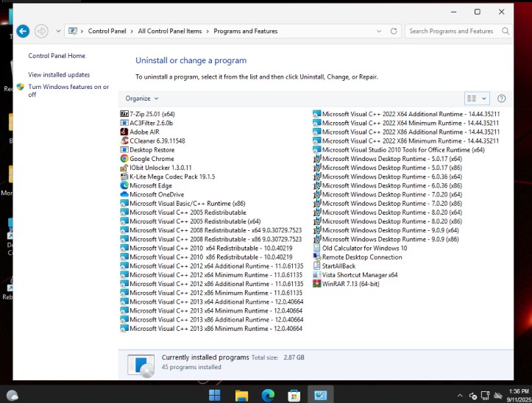
Task: Select the Microsoft OneDrive cloud icon
Action: (x=124, y=194)
